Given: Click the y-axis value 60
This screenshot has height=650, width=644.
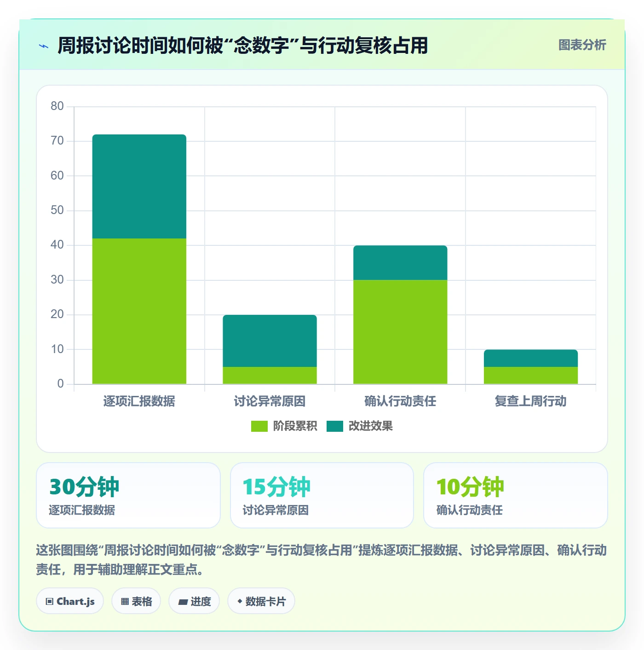Looking at the screenshot, I should 57,176.
